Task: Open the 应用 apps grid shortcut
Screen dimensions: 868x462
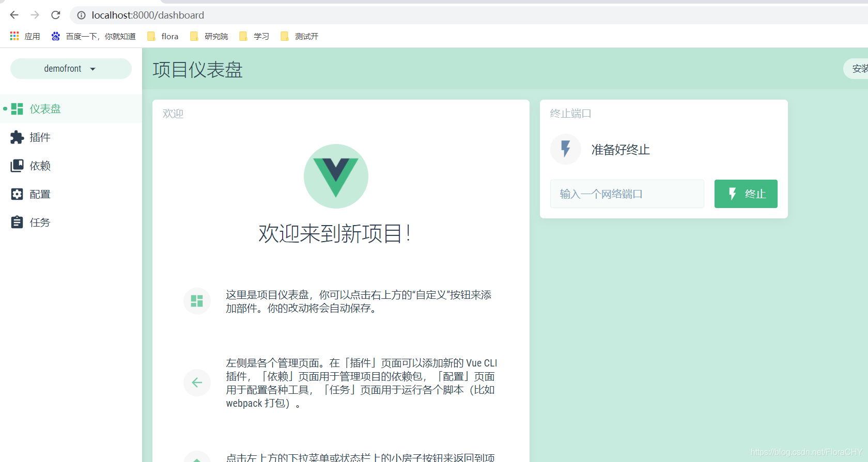Action: [25, 36]
